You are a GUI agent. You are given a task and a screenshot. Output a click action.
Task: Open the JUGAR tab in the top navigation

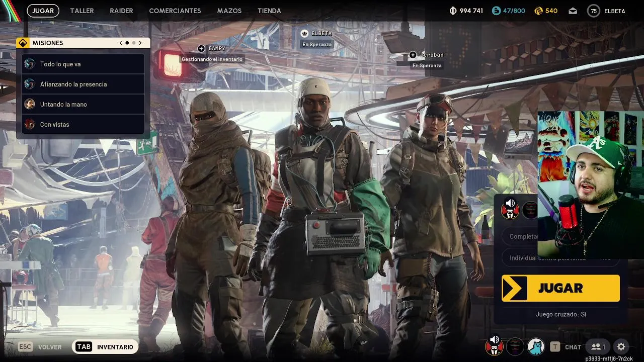click(43, 11)
